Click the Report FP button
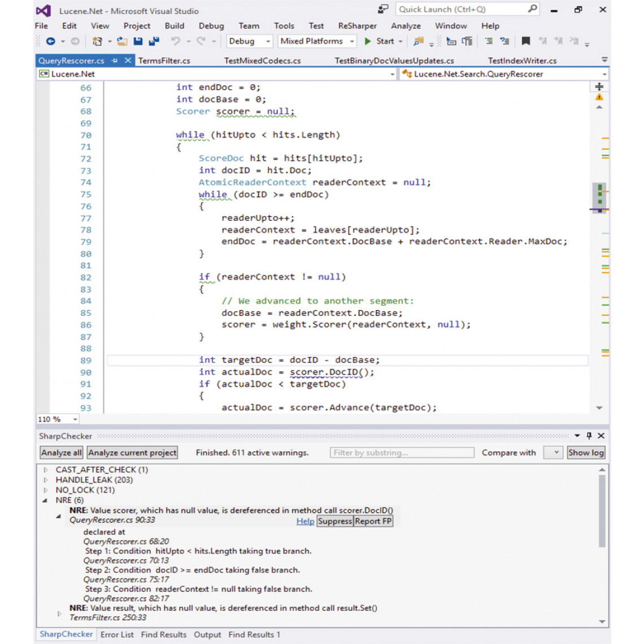 373,521
